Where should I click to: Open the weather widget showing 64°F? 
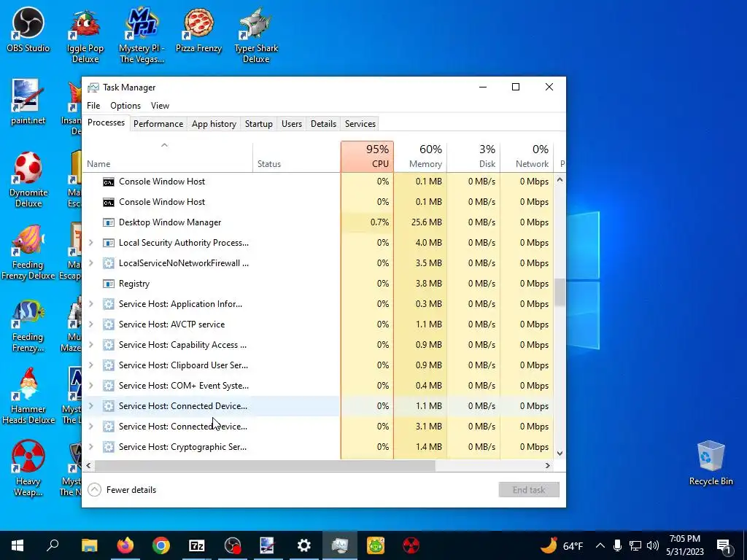pos(562,545)
